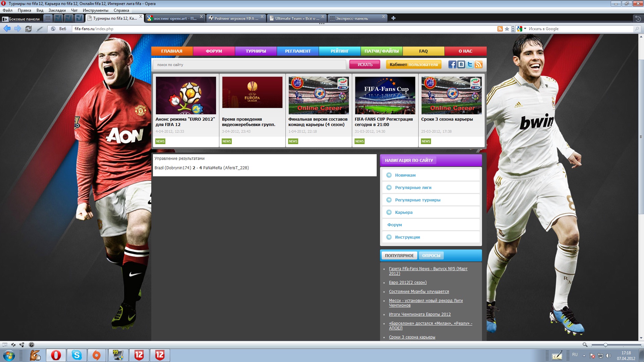Adjust the page zoom slider

605,345
